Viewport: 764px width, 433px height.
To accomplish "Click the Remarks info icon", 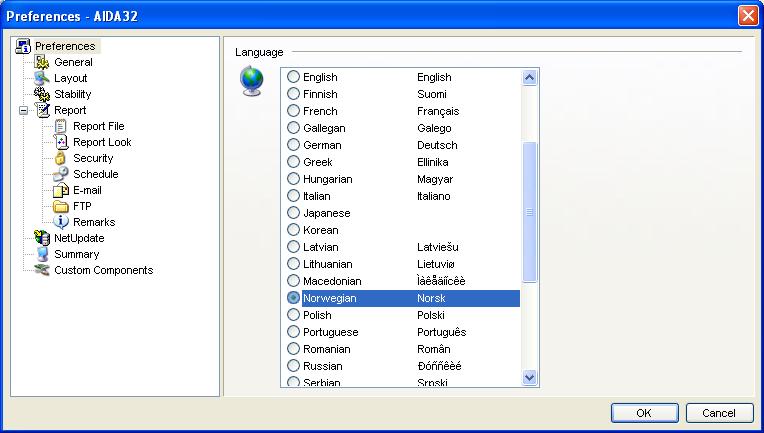I will pyautogui.click(x=61, y=222).
